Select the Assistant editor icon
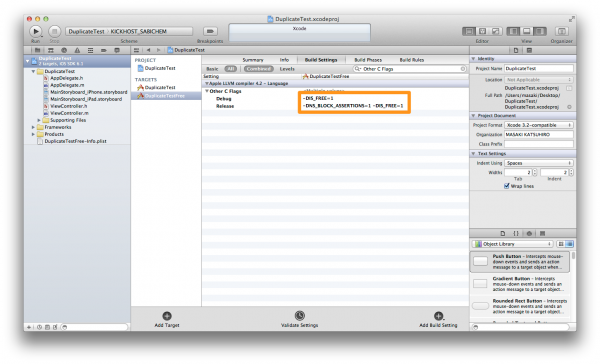 [x=482, y=31]
